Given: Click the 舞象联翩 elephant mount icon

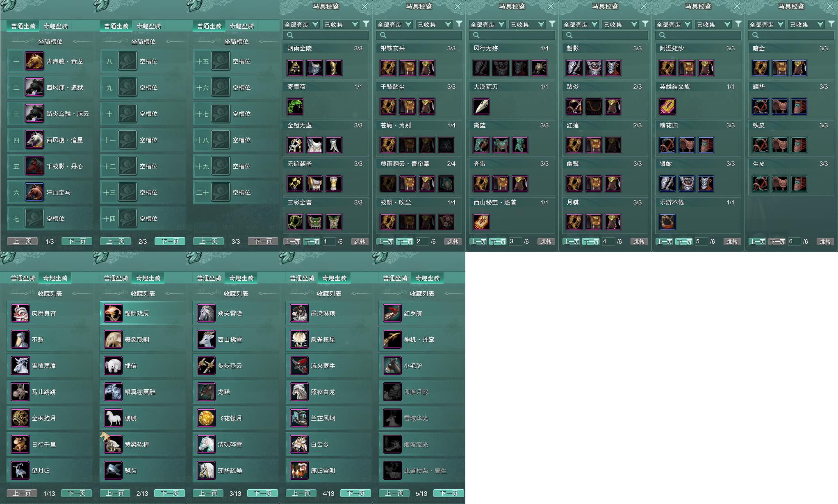Looking at the screenshot, I should point(113,339).
